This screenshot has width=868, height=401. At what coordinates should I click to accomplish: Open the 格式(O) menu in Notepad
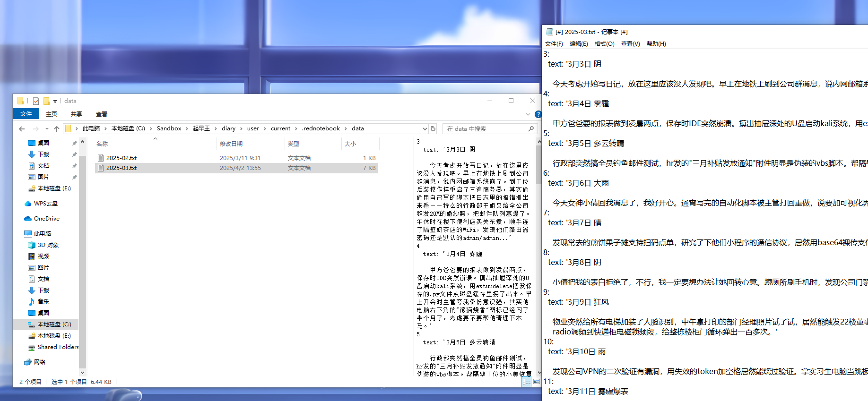[604, 44]
